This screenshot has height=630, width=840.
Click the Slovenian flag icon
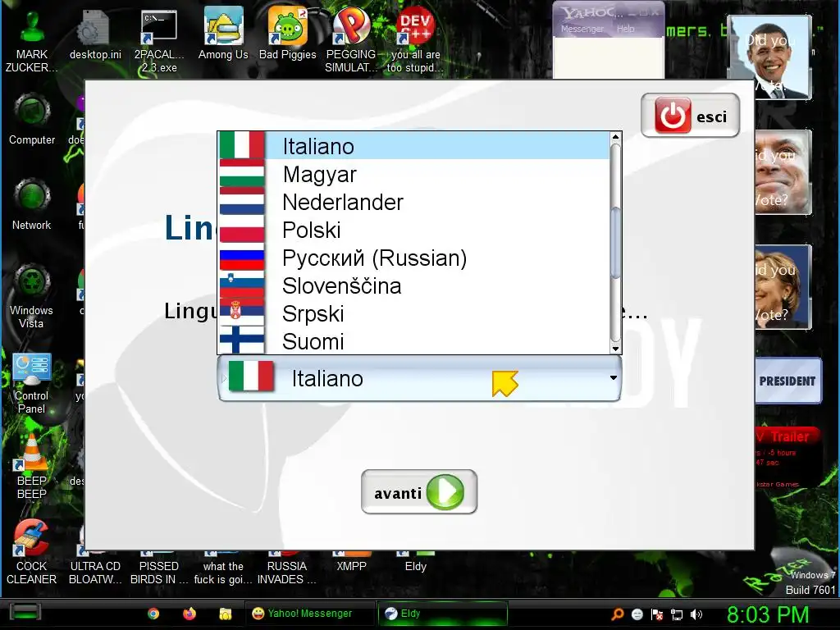242,284
